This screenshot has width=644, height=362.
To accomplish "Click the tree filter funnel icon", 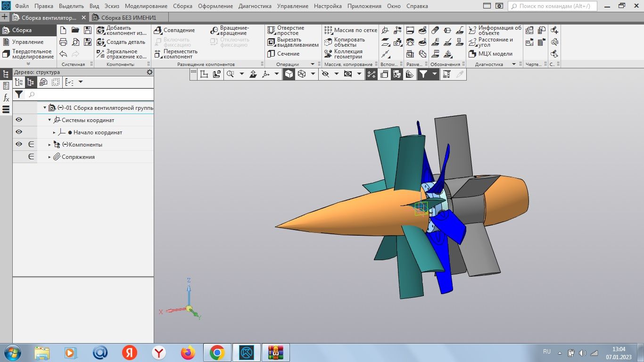I will [x=18, y=94].
